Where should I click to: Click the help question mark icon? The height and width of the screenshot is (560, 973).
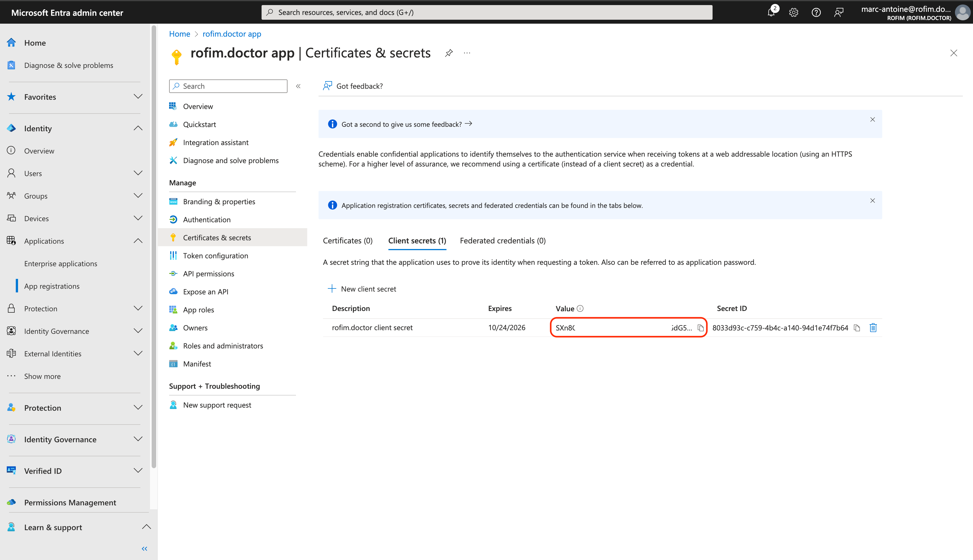click(x=816, y=12)
